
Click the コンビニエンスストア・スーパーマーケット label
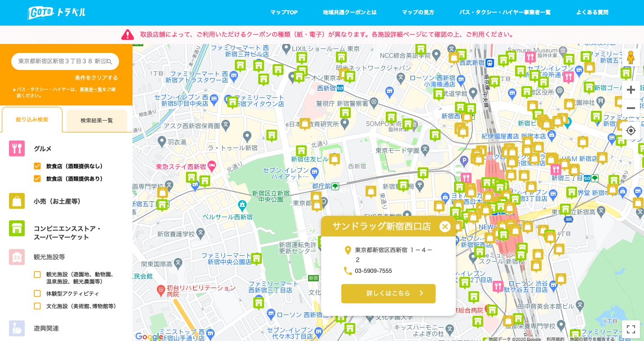click(67, 233)
